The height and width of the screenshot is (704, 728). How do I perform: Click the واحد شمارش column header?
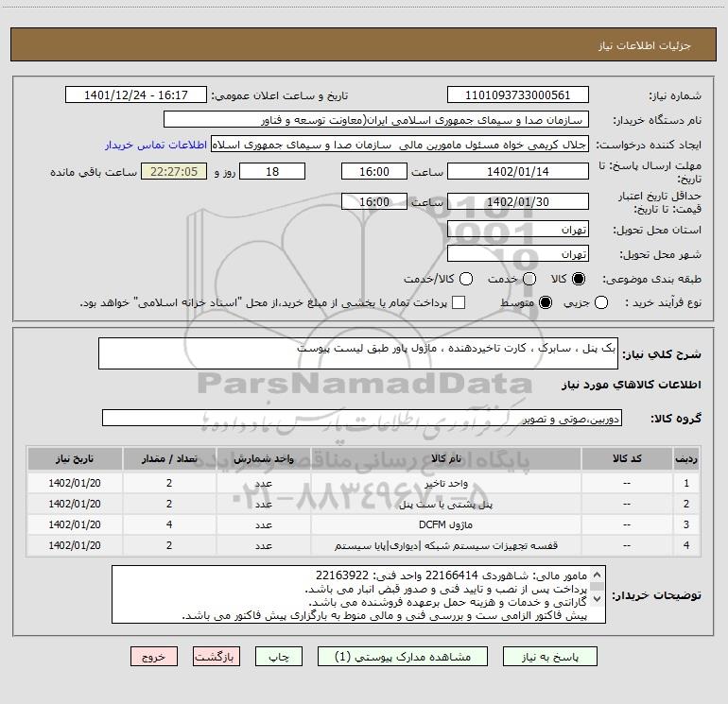[x=263, y=458]
